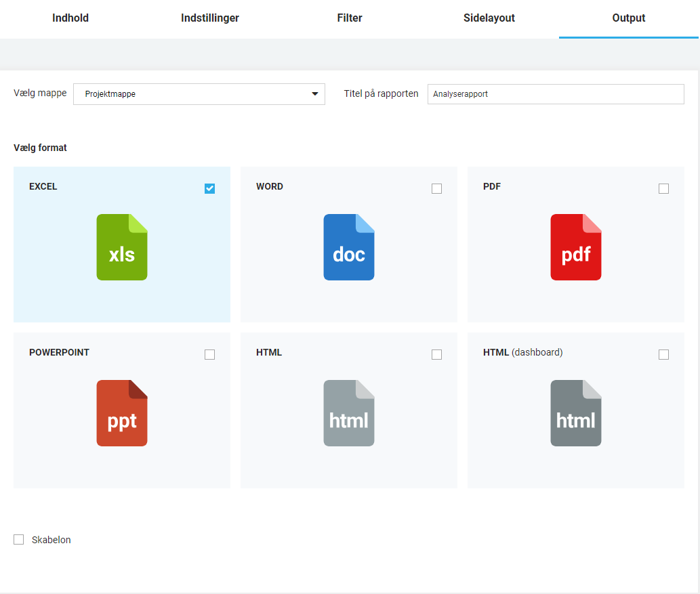Open the Vælg mappe Projektmappe dropdown
The height and width of the screenshot is (594, 700).
[x=199, y=94]
